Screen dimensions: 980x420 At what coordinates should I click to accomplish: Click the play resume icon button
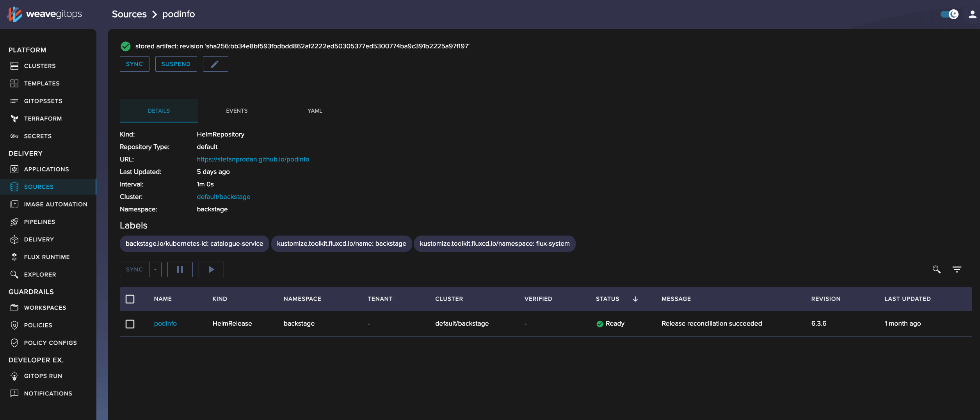(x=211, y=269)
